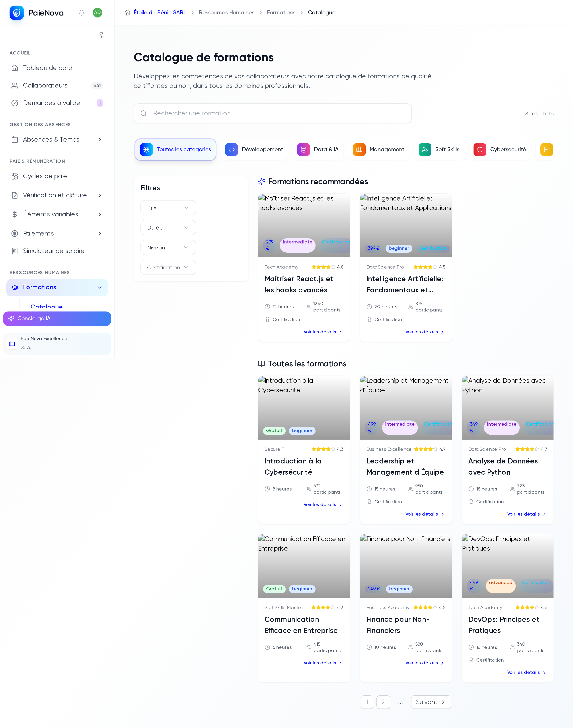Select the Soft Skills category tab
Screen dimensions: 573x728
(439, 150)
